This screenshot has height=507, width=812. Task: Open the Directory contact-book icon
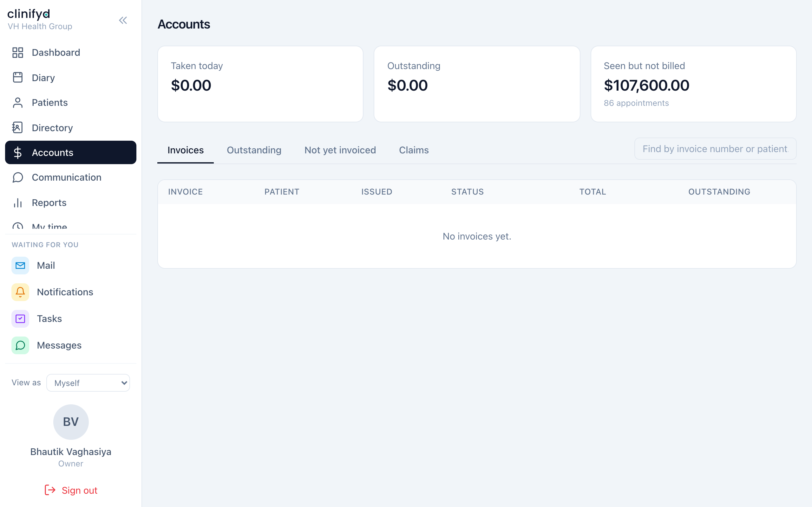pos(17,128)
